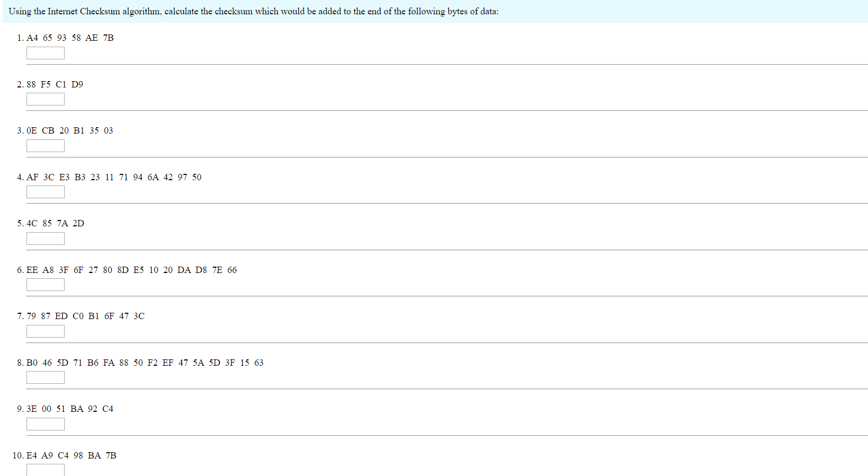Screen dimensions: 868x476
Task: Click the data bytes 'E4 A9 C4 98 BA 7B'
Action: (72, 455)
